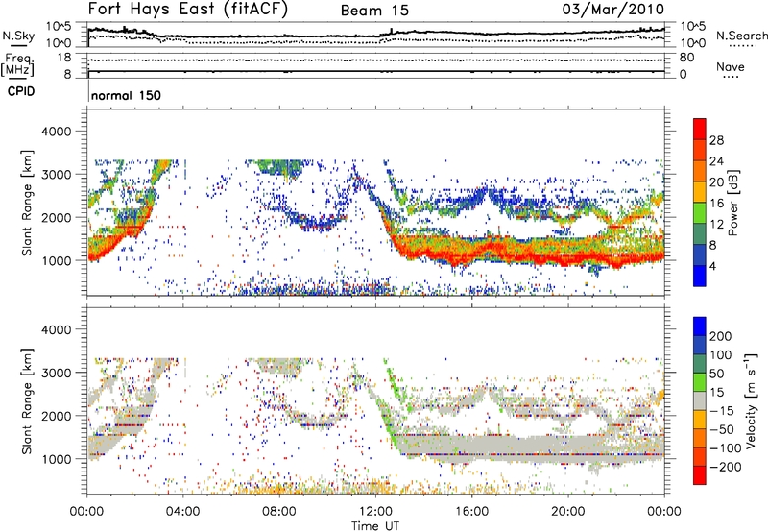Click the '4000' tick on the power panel
The height and width of the screenshot is (532, 768).
[57, 132]
